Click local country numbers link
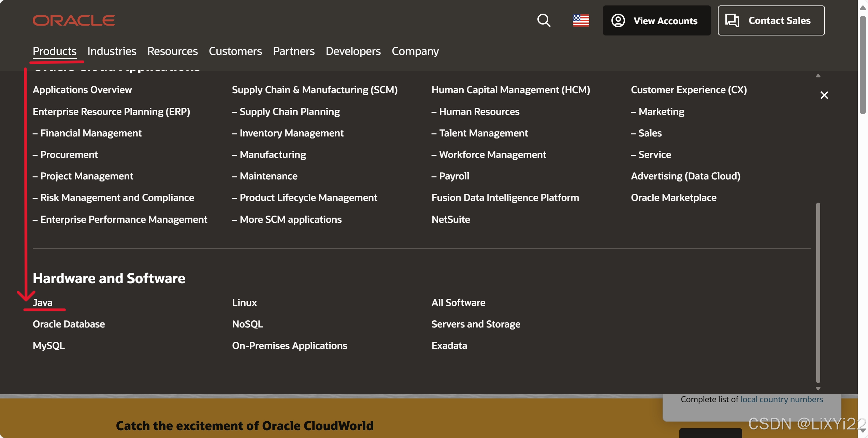This screenshot has height=438, width=868. tap(781, 399)
